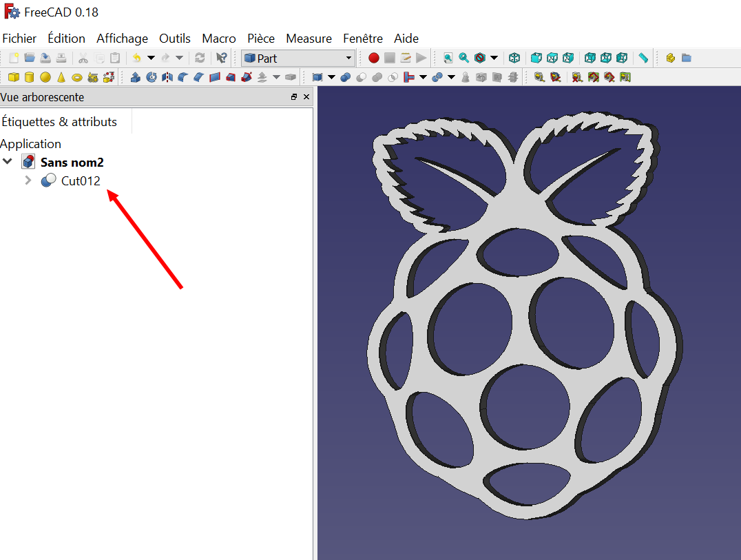Switch to the top view
The height and width of the screenshot is (560, 741).
[552, 58]
